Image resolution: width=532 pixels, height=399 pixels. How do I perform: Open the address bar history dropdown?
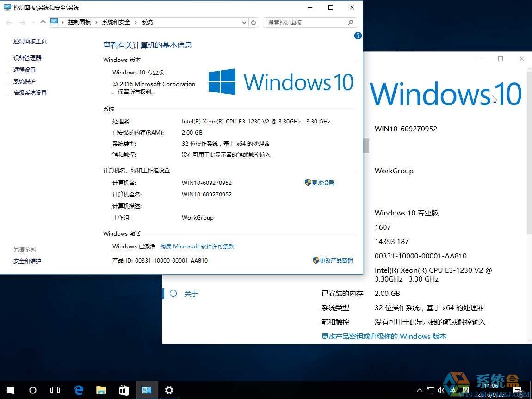pyautogui.click(x=244, y=22)
